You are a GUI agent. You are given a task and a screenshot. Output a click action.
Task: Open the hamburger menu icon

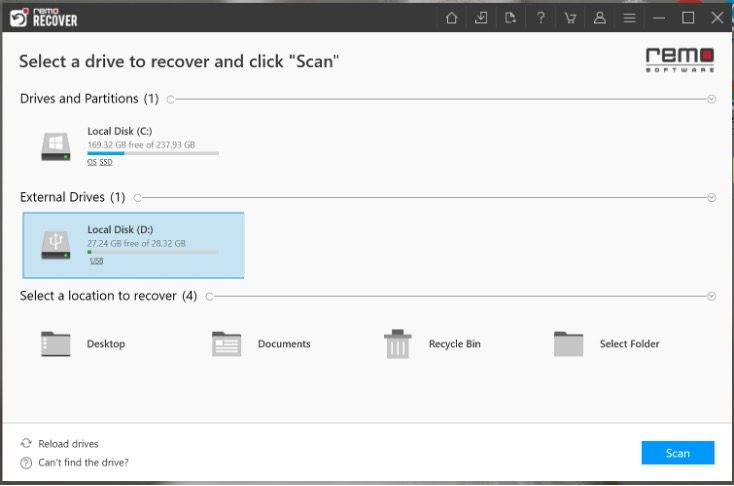[630, 18]
